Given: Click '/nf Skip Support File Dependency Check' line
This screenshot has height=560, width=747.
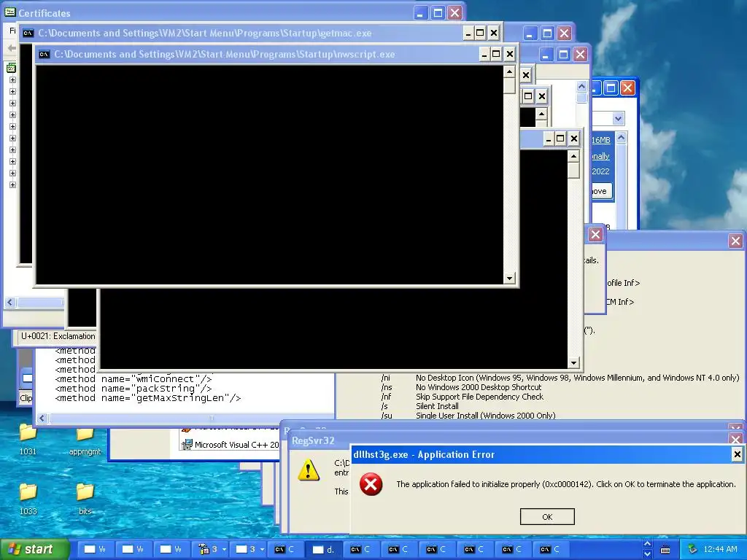Looking at the screenshot, I should 462,397.
